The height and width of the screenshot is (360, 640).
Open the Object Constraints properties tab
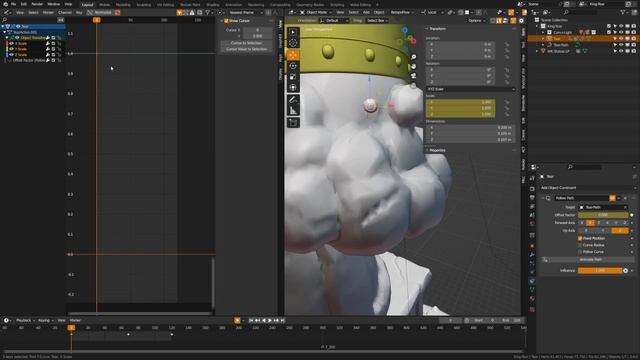pos(532,281)
